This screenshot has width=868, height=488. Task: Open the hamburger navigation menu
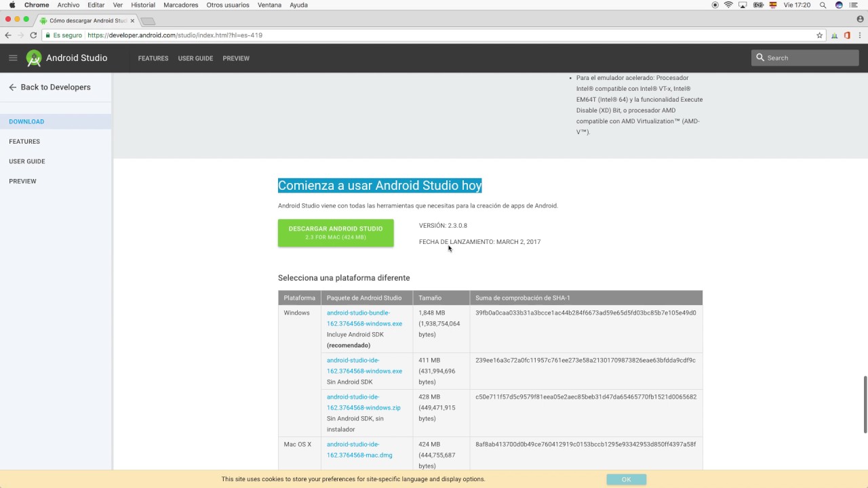[13, 58]
